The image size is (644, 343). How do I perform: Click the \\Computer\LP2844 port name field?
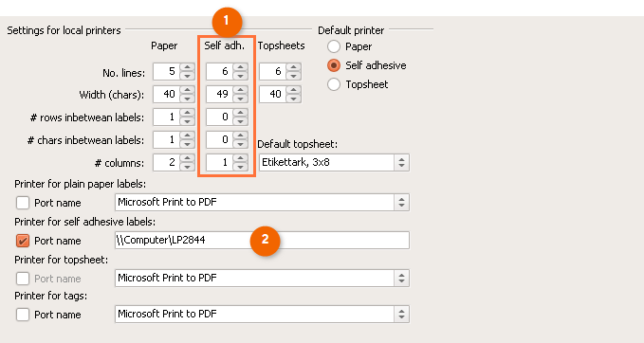[262, 240]
